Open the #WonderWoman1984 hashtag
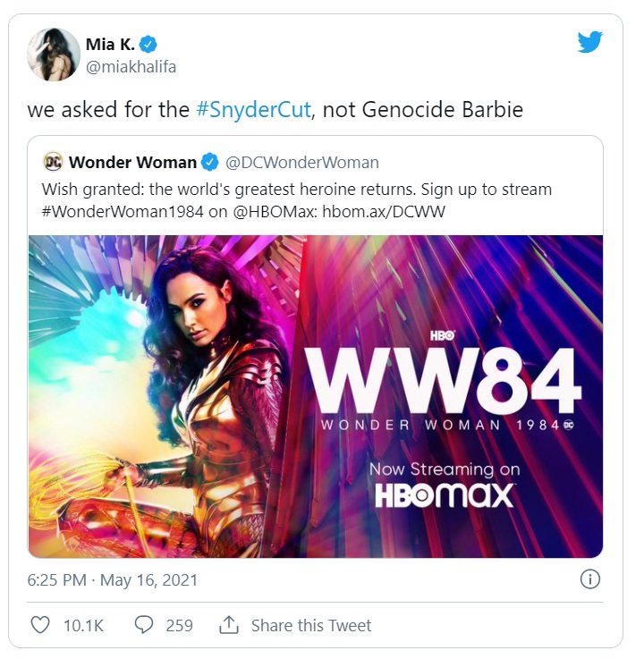Viewport: 644px width, 659px height. click(123, 211)
